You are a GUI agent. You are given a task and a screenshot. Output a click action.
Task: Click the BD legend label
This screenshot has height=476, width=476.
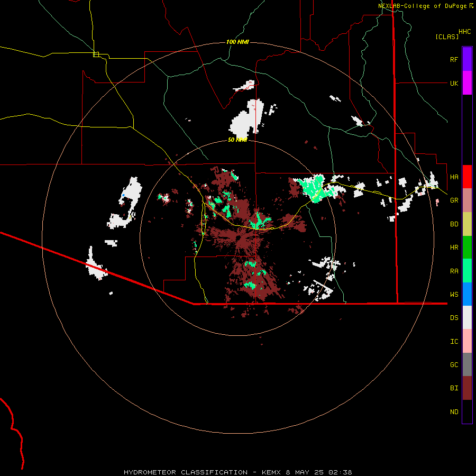coord(454,224)
